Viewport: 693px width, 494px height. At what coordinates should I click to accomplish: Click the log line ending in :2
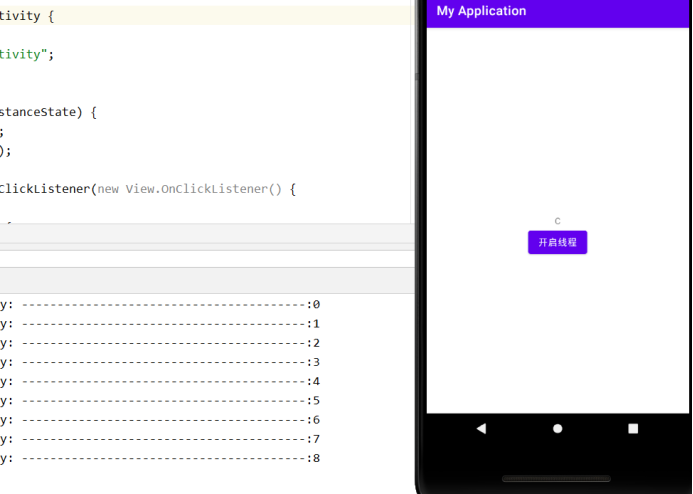pos(160,343)
